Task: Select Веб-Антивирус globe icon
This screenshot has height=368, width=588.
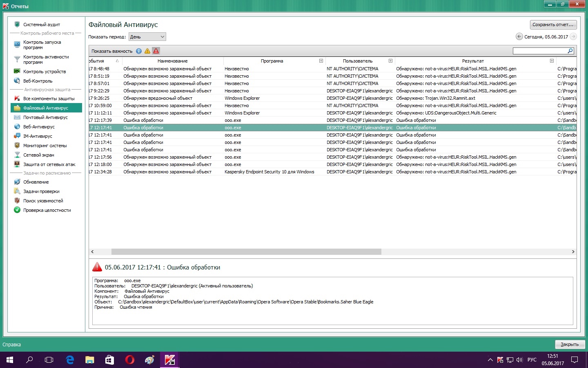Action: (17, 127)
